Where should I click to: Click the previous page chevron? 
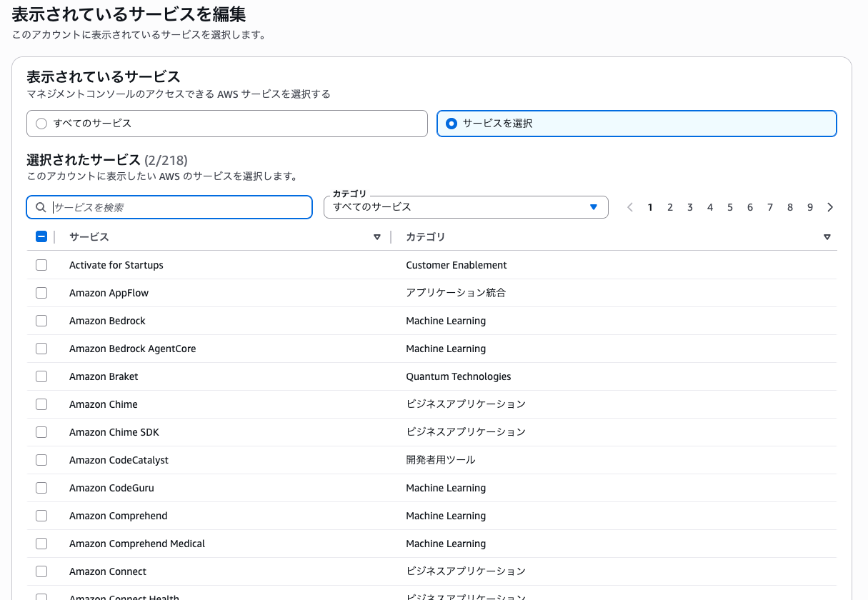click(630, 207)
